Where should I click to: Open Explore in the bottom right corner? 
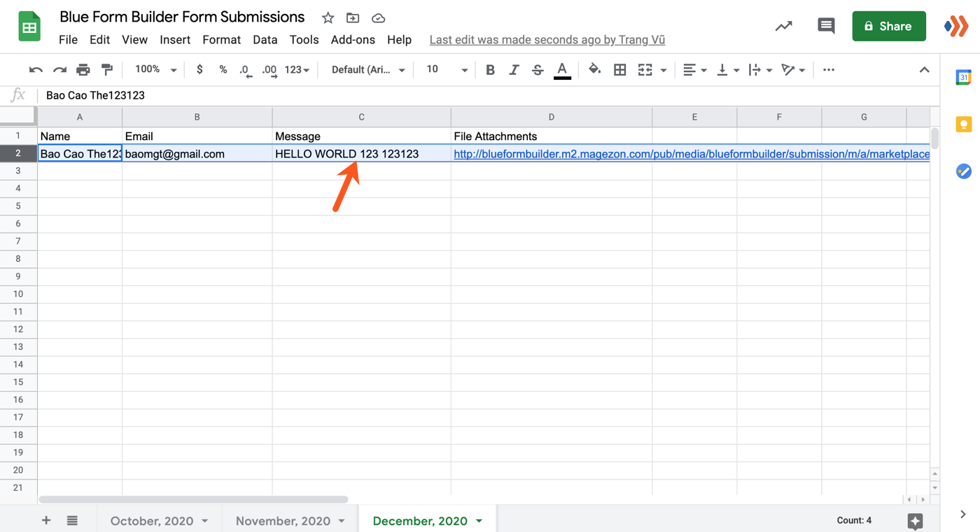pos(915,521)
